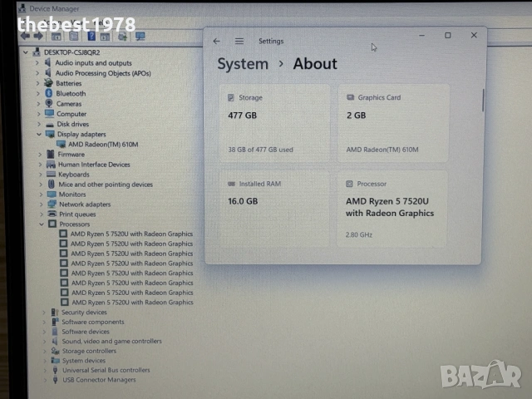
Task: Click the monitor icon at the toolbar's right end
Action: 140,36
